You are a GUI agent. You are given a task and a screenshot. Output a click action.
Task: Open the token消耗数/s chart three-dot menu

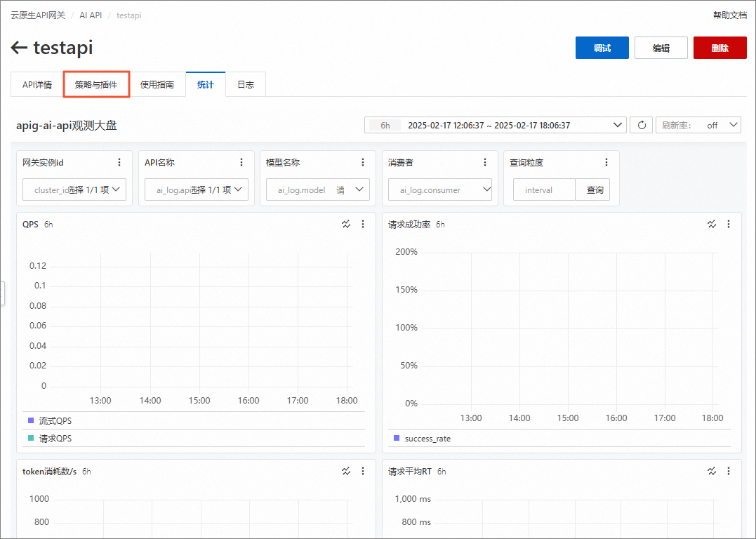363,471
